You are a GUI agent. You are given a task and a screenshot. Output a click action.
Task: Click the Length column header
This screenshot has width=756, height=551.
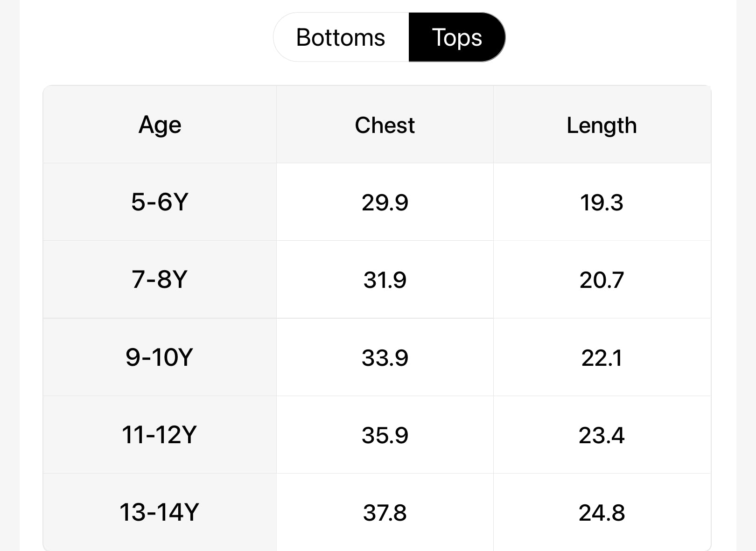pyautogui.click(x=602, y=125)
